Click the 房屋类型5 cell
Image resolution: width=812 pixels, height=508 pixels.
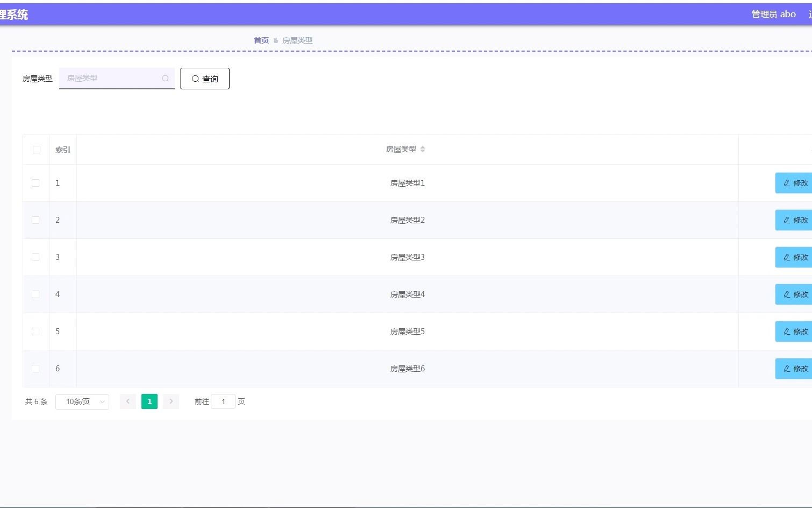click(408, 331)
